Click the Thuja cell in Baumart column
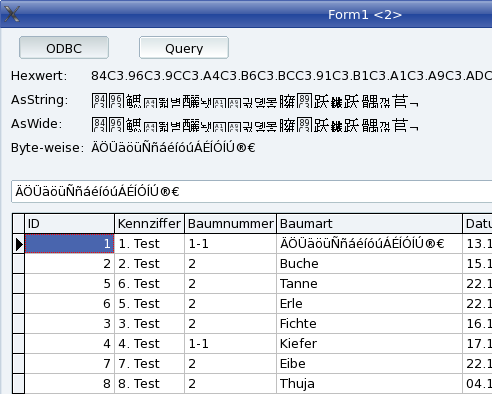 369,384
